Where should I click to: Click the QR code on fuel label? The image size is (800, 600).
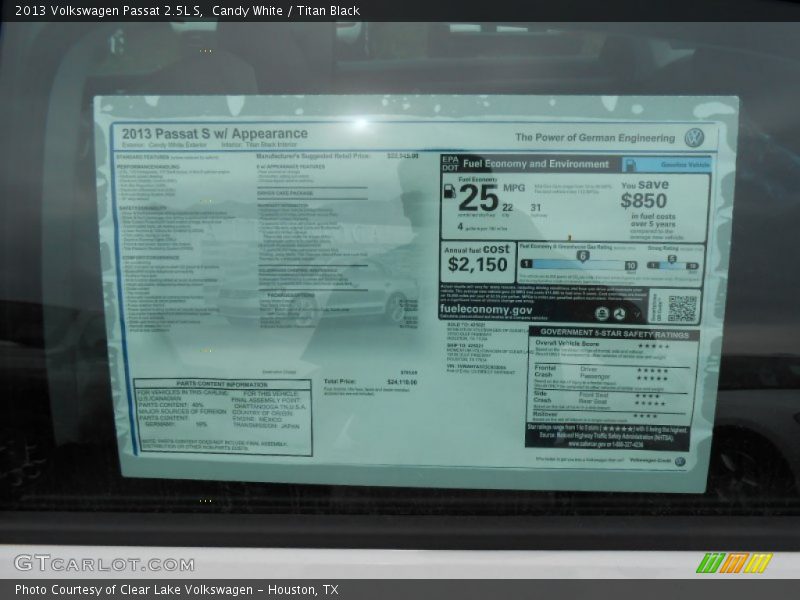(682, 308)
